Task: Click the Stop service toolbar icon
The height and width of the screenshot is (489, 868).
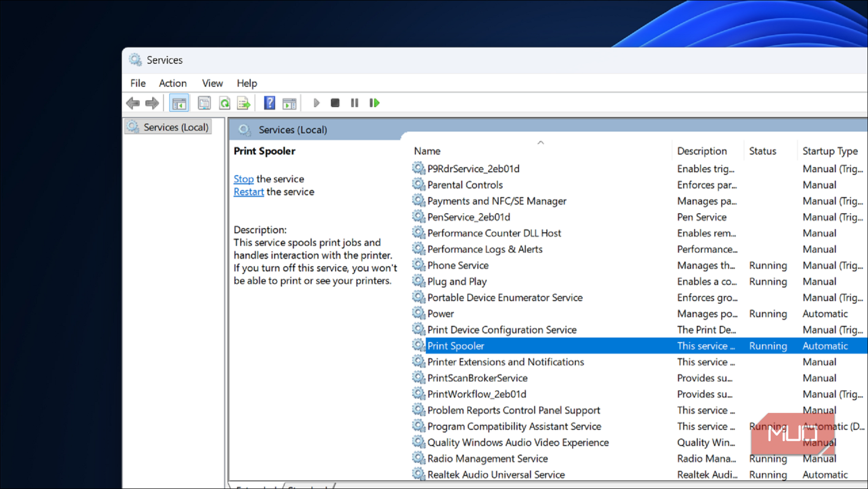Action: (x=335, y=103)
